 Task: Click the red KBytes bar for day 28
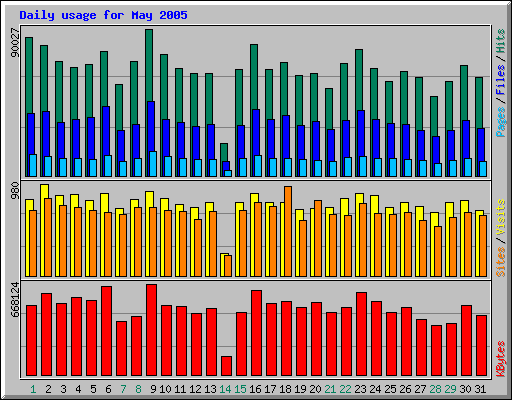(436, 350)
